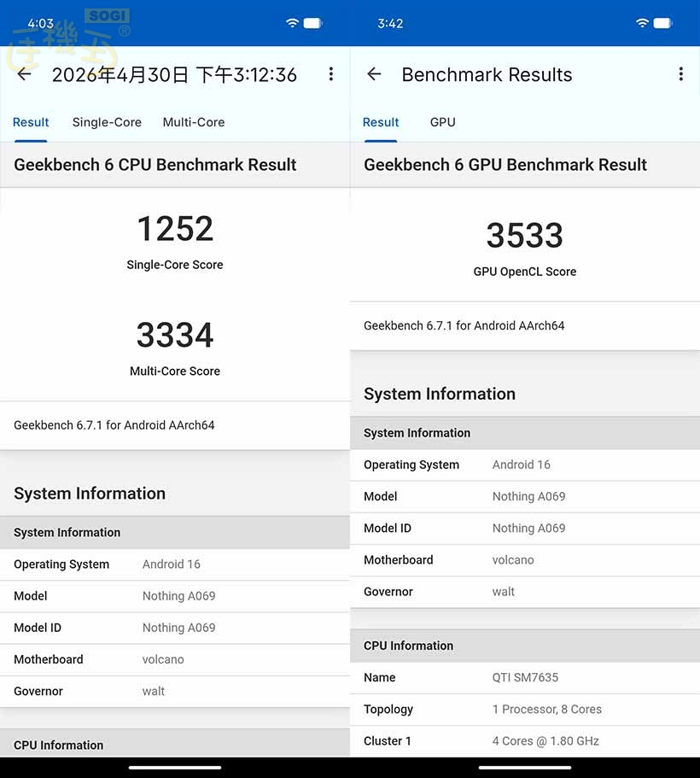700x778 pixels.
Task: Tap the back arrow beside Benchmark Results
Action: [x=374, y=74]
